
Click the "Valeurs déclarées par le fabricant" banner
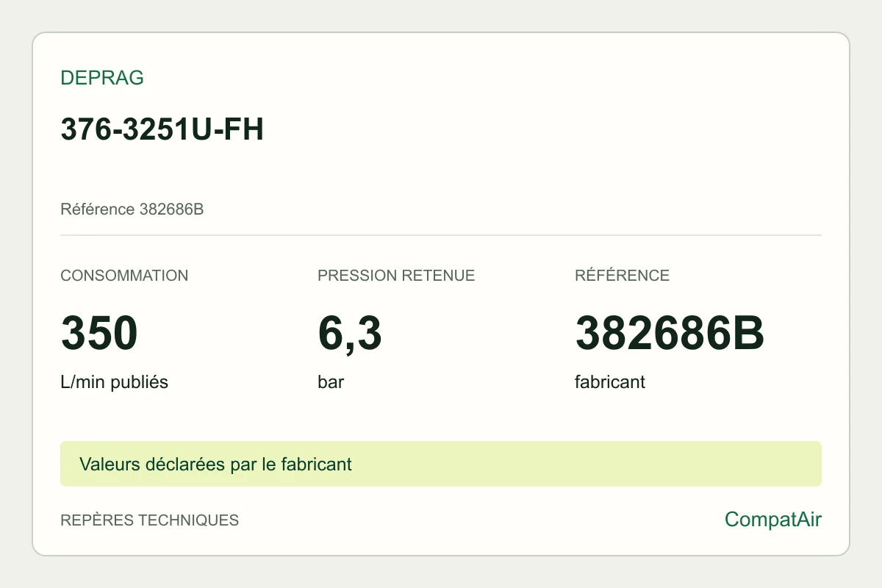tap(441, 464)
